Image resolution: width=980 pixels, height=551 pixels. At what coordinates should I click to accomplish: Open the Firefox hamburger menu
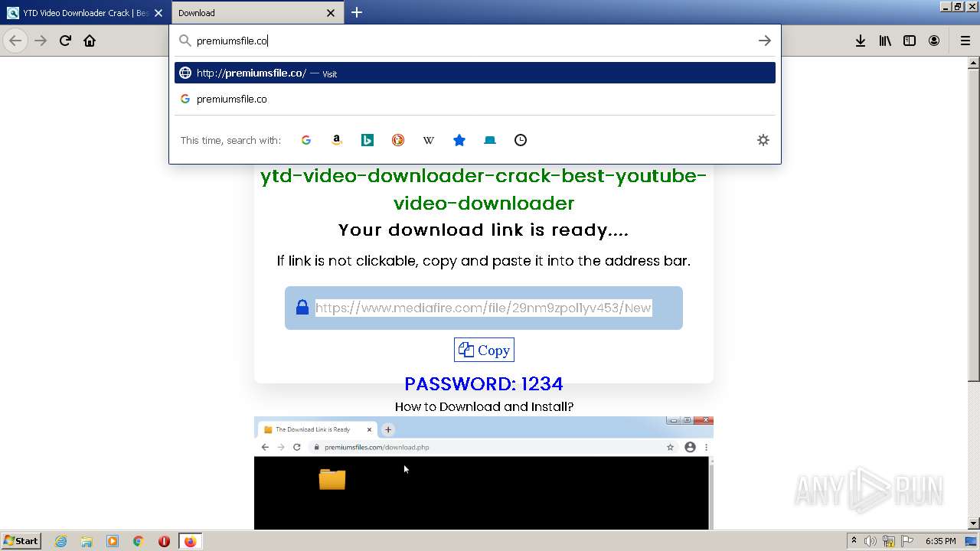coord(965,41)
